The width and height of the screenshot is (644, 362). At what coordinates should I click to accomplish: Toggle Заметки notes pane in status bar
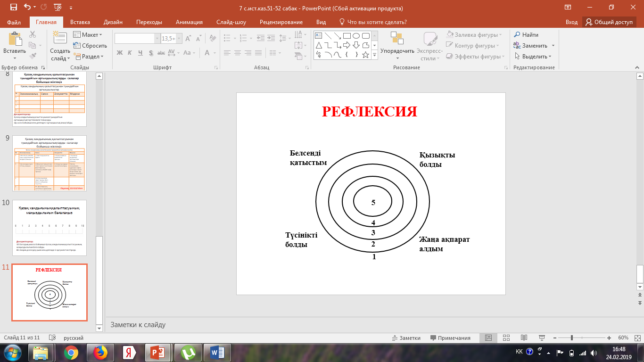pos(406,338)
